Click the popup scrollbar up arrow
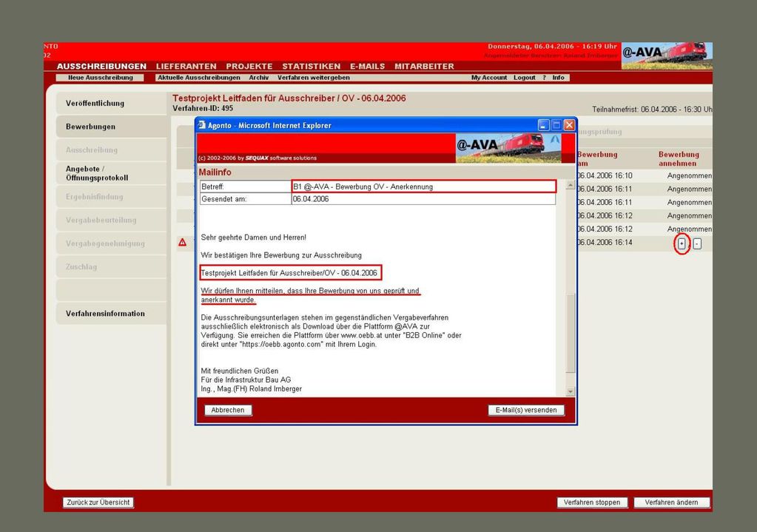This screenshot has height=532, width=757. pos(571,186)
